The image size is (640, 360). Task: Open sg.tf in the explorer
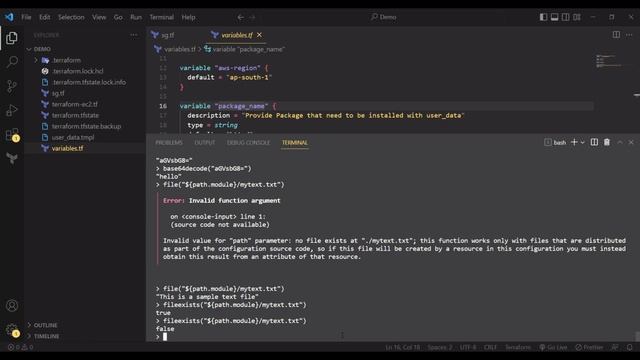tap(58, 93)
